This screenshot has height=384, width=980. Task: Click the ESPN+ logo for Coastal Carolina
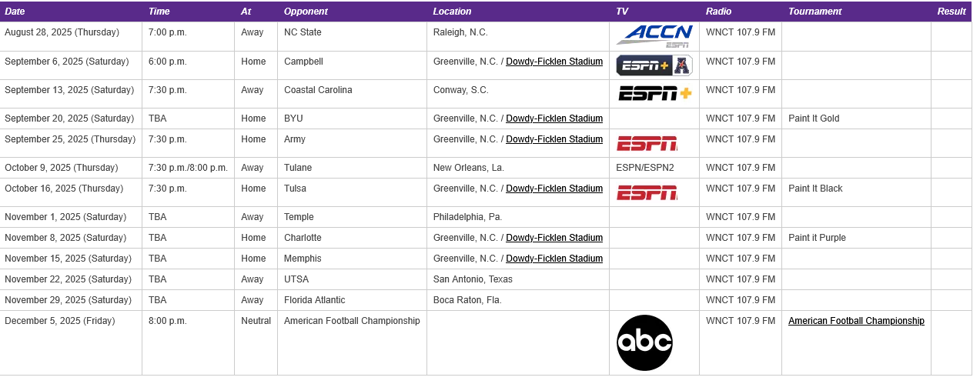click(x=654, y=93)
